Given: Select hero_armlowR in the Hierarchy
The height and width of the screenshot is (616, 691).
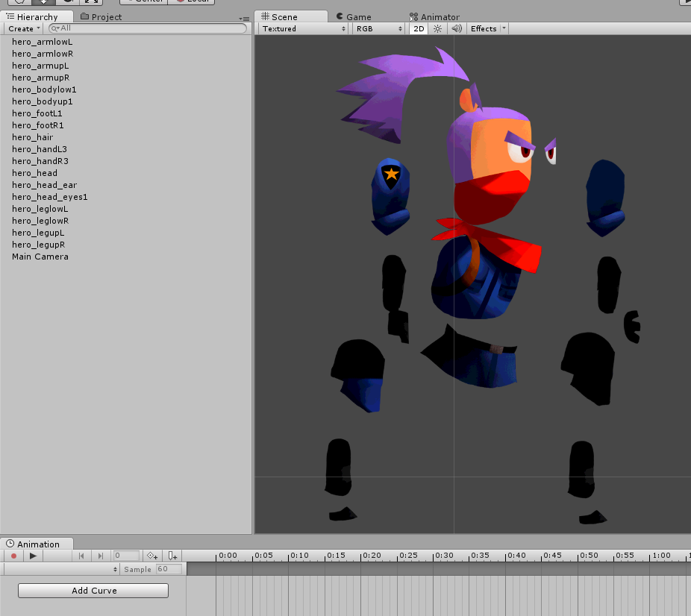Looking at the screenshot, I should click(43, 54).
